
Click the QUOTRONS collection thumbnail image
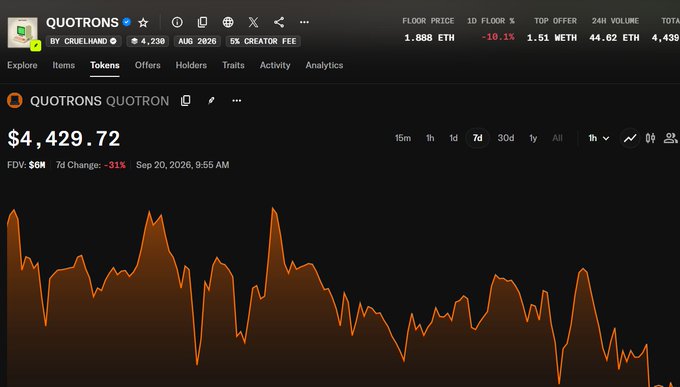(23, 32)
